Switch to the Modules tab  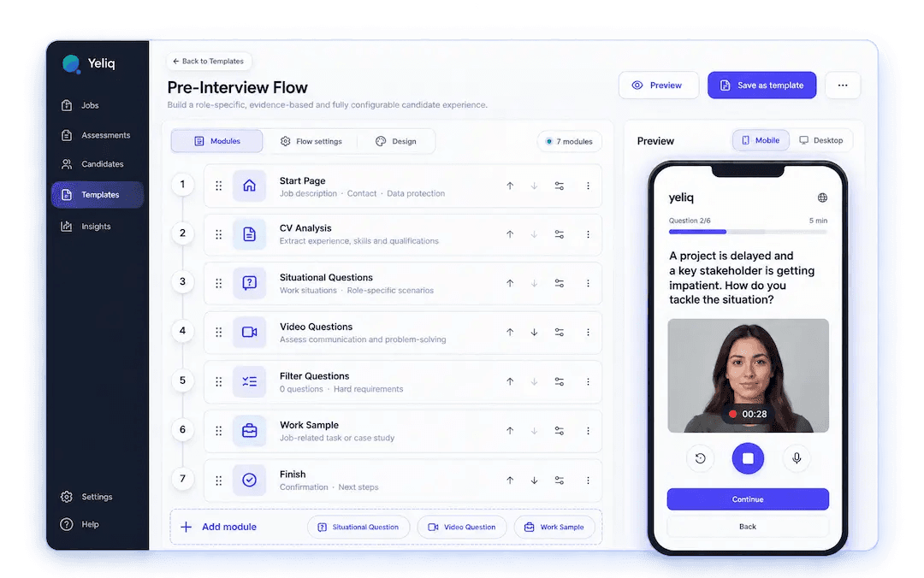tap(216, 141)
